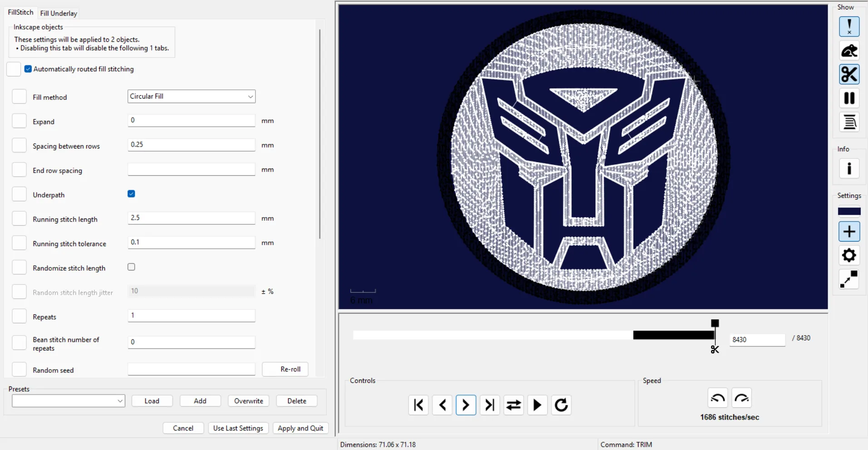Viewport: 868px width, 450px height.
Task: Slow down the simulation speed
Action: (x=718, y=398)
